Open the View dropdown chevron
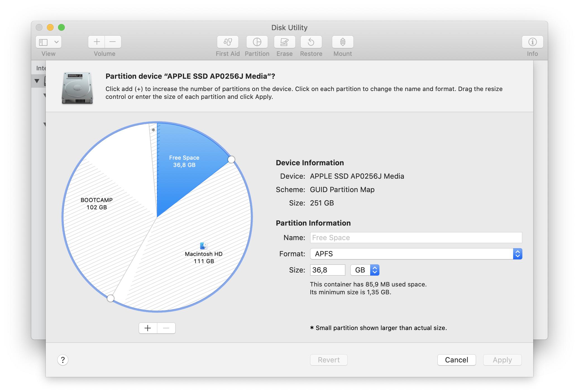579x392 pixels. pyautogui.click(x=56, y=42)
